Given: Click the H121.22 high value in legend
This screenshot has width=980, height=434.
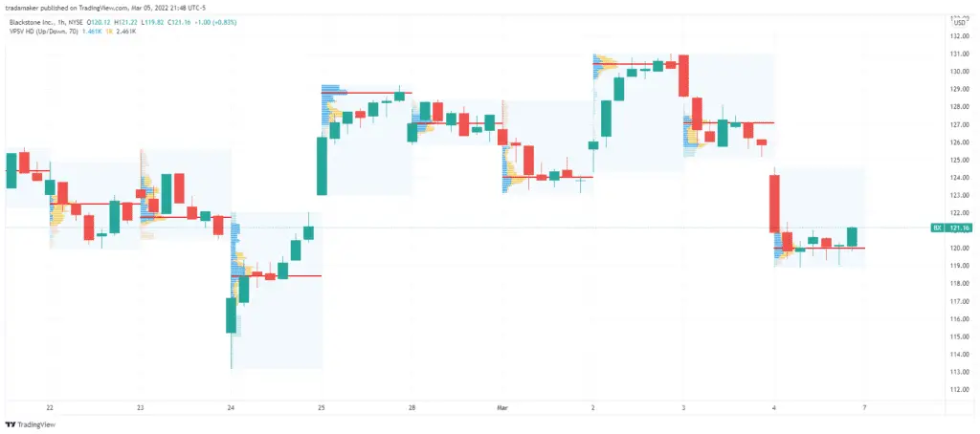Looking at the screenshot, I should [125, 23].
